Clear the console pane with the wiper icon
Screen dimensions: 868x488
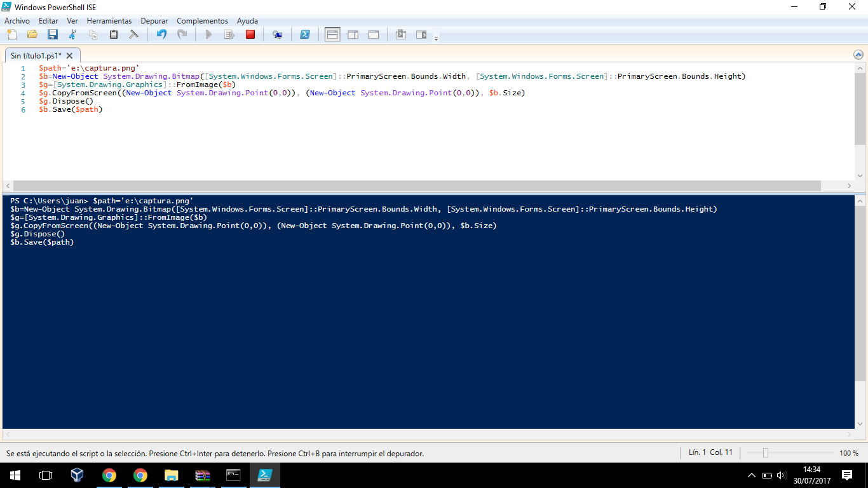coord(134,34)
